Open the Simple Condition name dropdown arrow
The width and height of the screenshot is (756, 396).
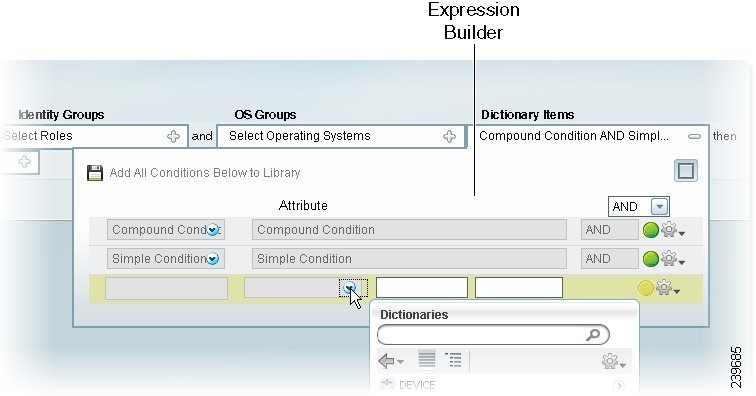coord(213,259)
